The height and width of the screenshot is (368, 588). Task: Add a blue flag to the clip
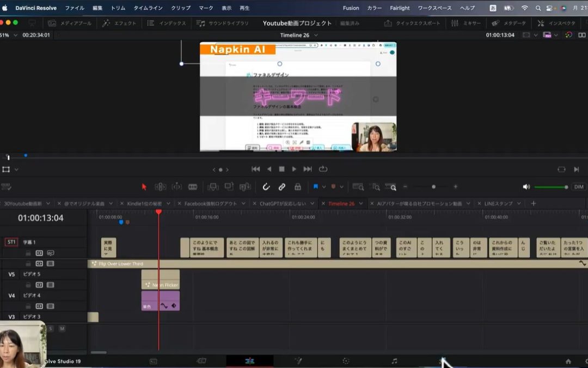click(315, 186)
